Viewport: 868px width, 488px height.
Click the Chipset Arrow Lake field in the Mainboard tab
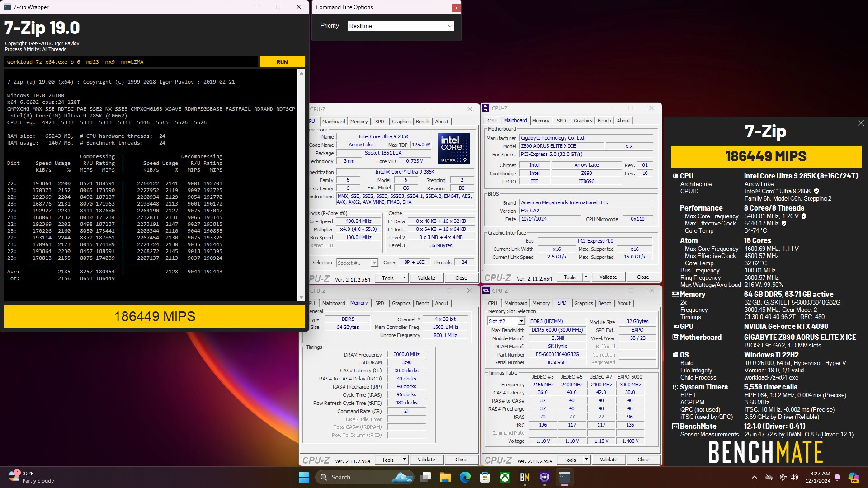coord(586,165)
